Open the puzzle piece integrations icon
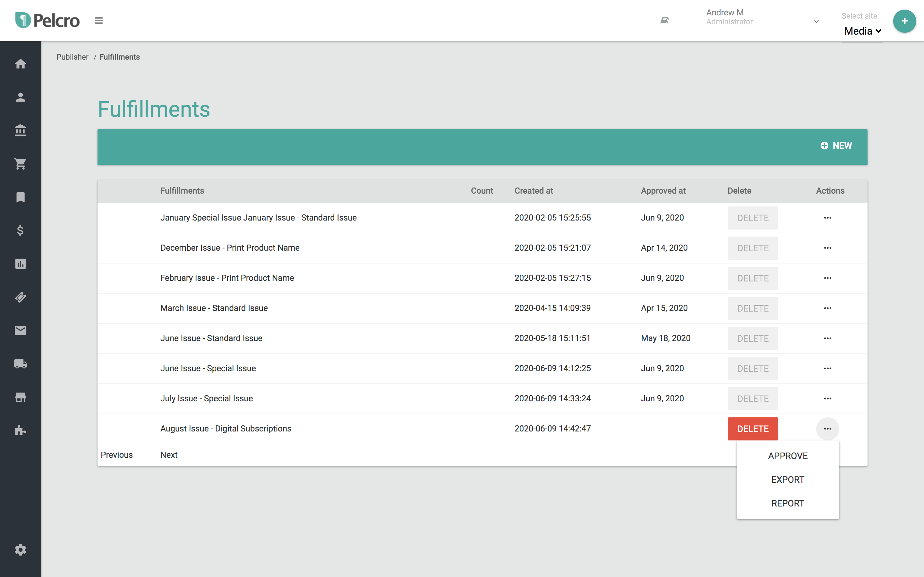This screenshot has width=924, height=577. 21,431
